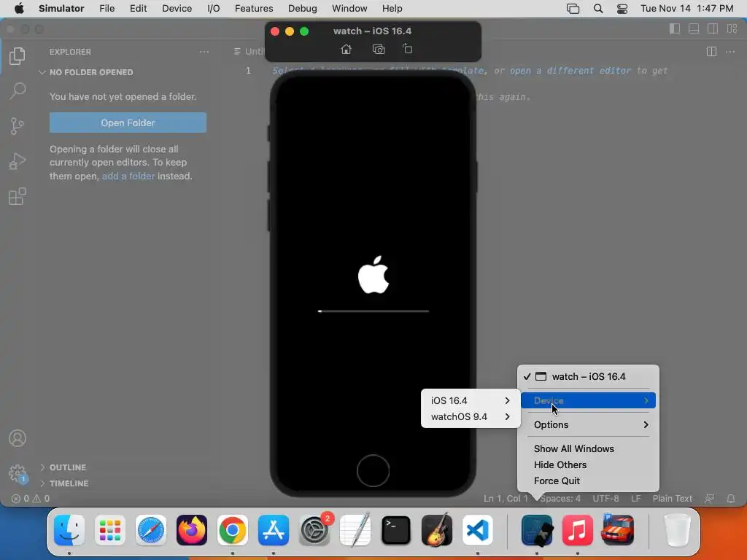Screen dimensions: 747x560
Task: Launch GarageBand from the Dock
Action: tap(437, 530)
